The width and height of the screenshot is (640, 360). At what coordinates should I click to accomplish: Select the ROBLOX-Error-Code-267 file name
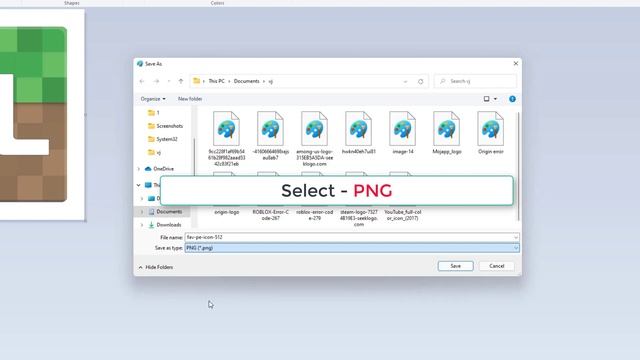271,215
